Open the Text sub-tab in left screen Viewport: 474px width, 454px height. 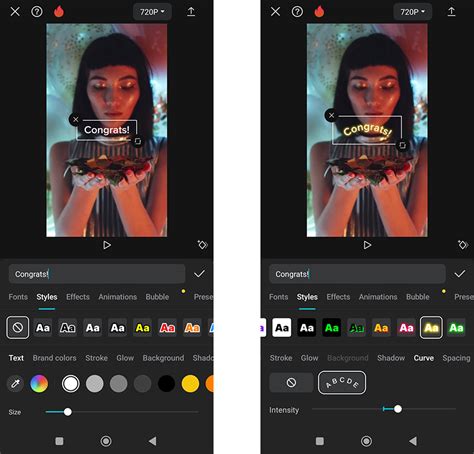coord(16,358)
